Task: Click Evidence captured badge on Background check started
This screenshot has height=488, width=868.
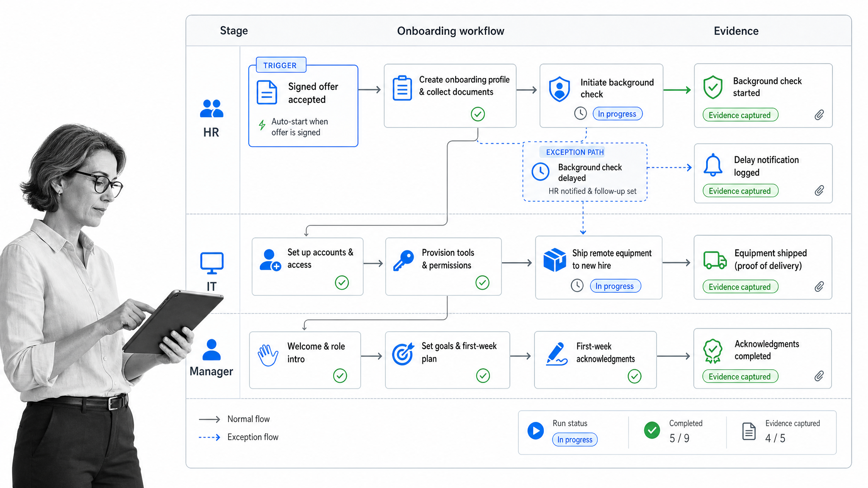Action: 740,115
